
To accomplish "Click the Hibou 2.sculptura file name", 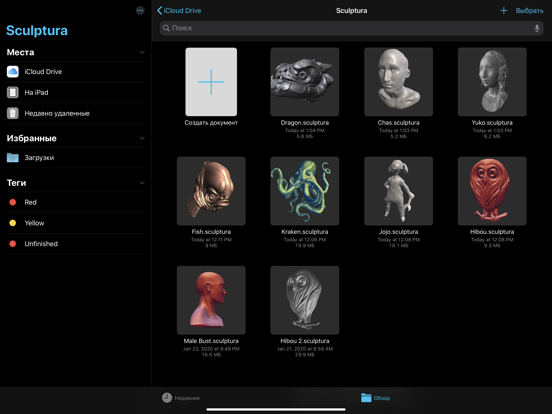I will (x=305, y=341).
